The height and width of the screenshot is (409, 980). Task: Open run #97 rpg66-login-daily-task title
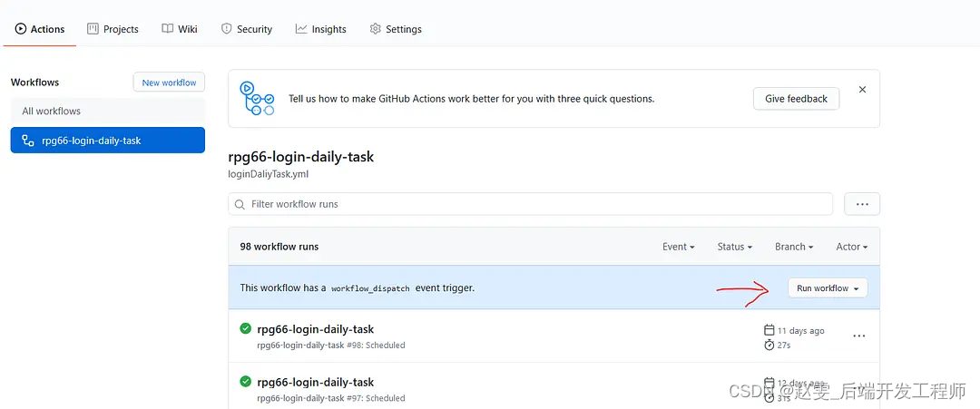pos(316,382)
